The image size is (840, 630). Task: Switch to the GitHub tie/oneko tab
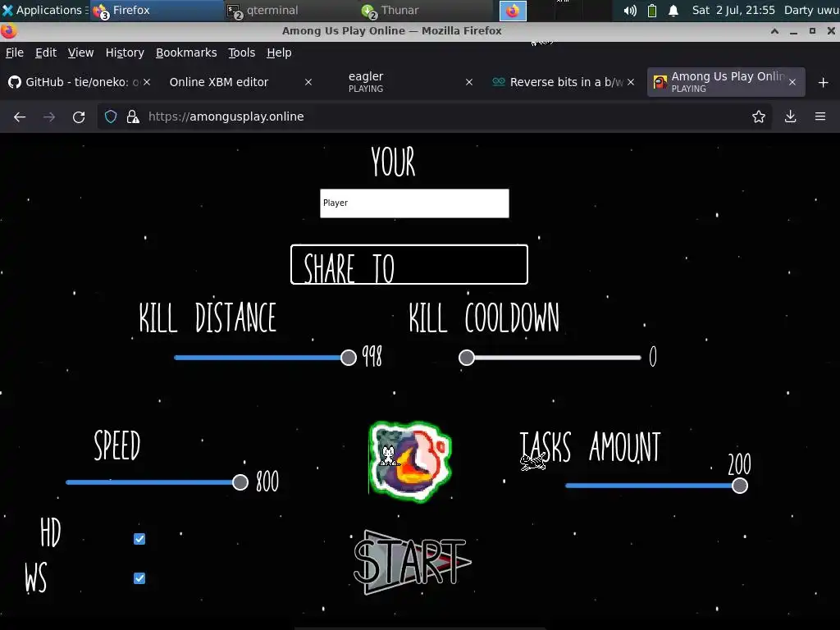click(80, 82)
